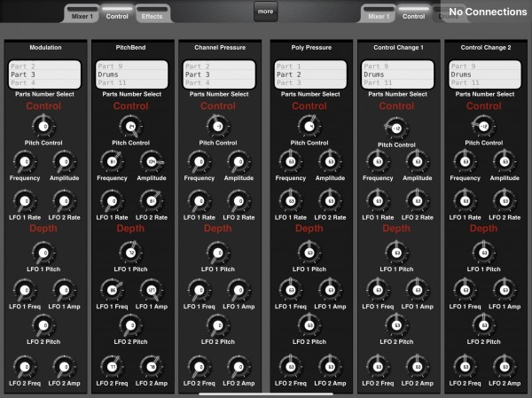The image size is (532, 398).
Task: Click Control Change 1 LFO 2 Amp knob
Action: click(418, 367)
